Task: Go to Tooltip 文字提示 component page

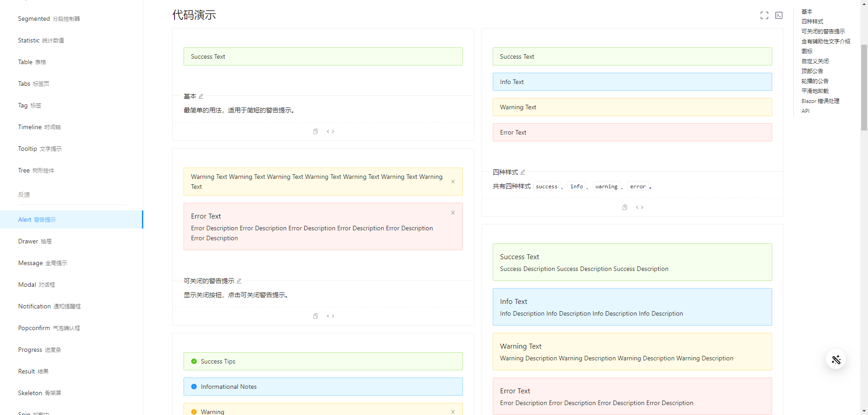Action: coord(40,149)
